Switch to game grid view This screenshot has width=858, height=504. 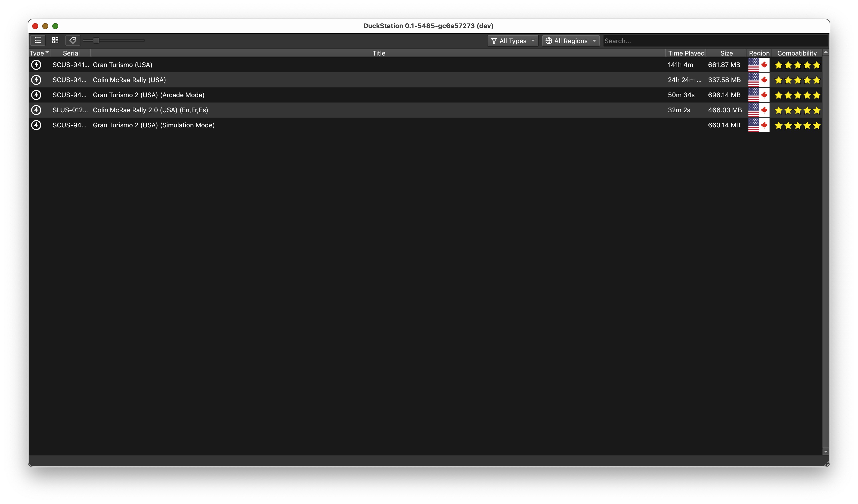[x=55, y=40]
